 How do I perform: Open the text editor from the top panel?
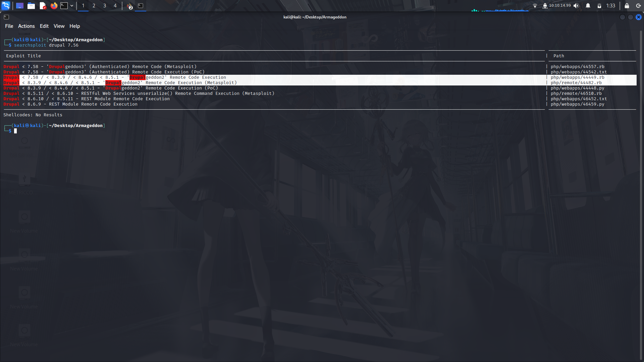[42, 5]
